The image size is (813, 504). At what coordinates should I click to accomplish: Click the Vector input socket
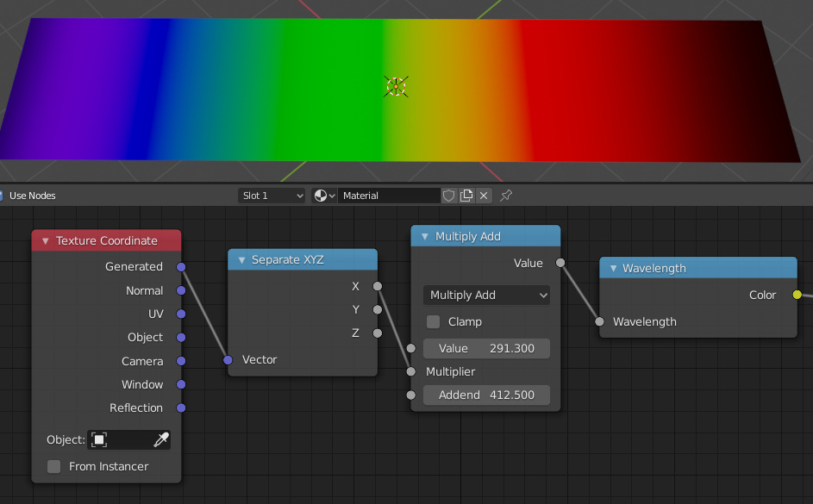[x=228, y=359]
